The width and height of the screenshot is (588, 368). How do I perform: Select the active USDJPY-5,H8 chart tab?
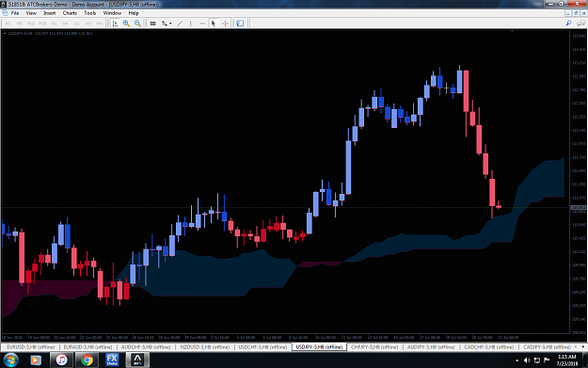[320, 347]
